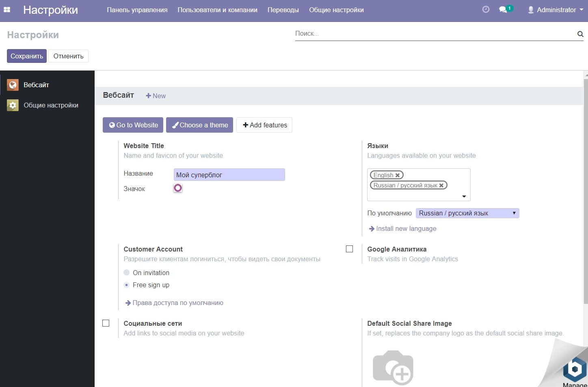Open the Переводы menu item

click(x=283, y=10)
